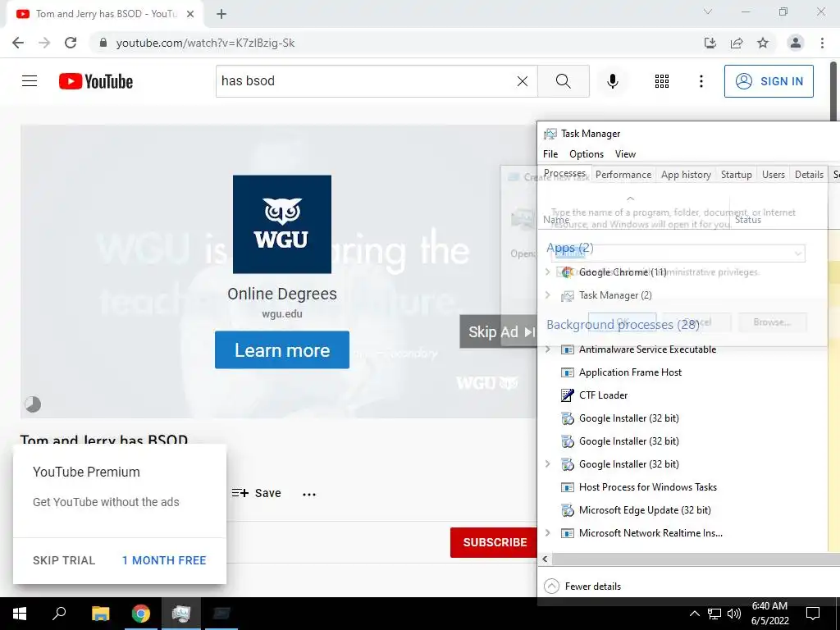
Task: Open Task Manager File menu
Action: click(550, 154)
